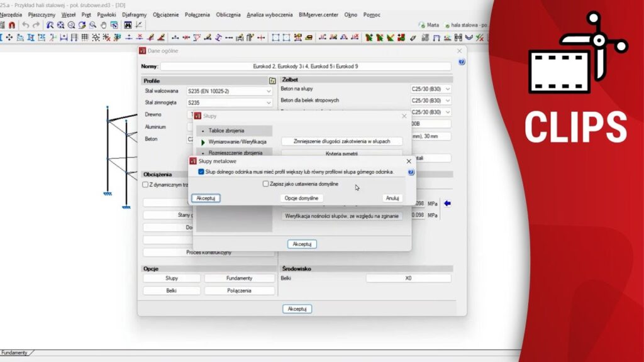This screenshot has height=362, width=644.
Task: Open the Obliczenia menu
Action: tap(228, 14)
